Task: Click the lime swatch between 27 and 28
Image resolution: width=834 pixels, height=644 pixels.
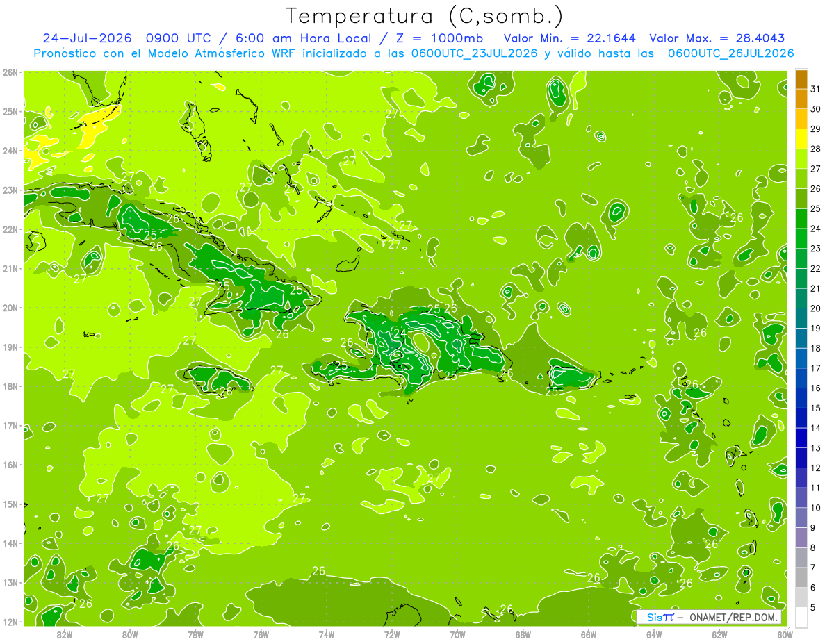Action: [x=801, y=159]
